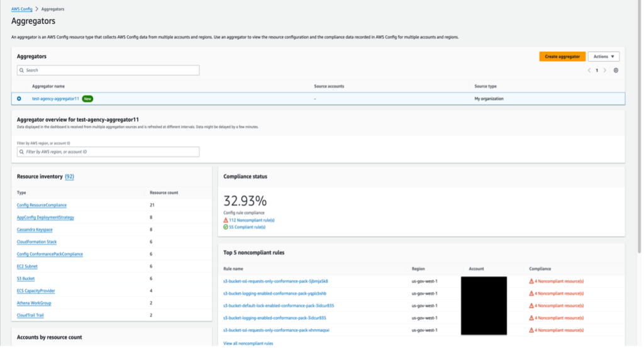The width and height of the screenshot is (644, 348).
Task: Open 4 Noncompliant resource(s) for ssl-requests-only 5jbmja5k8 rule
Action: [559, 281]
